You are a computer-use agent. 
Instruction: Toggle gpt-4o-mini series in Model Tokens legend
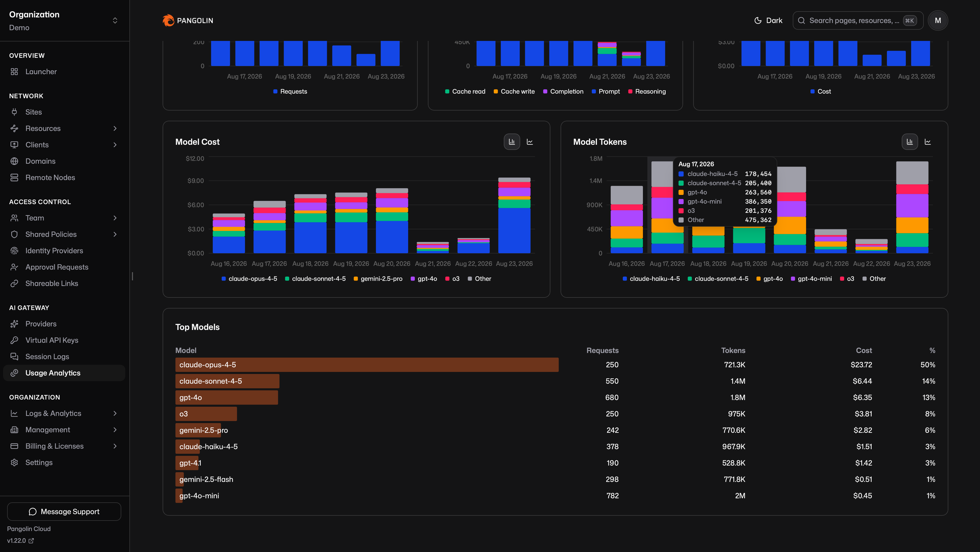tap(811, 279)
